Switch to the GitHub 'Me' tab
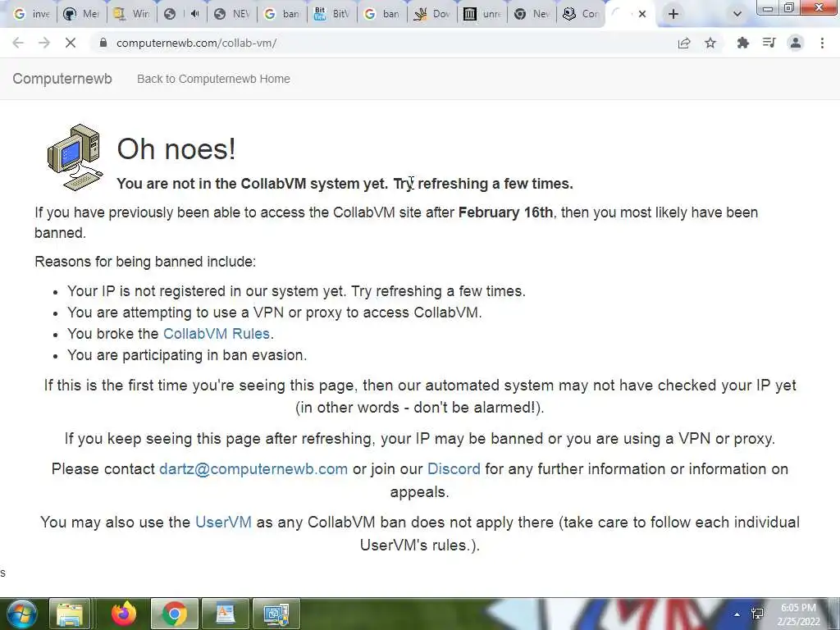 (81, 14)
